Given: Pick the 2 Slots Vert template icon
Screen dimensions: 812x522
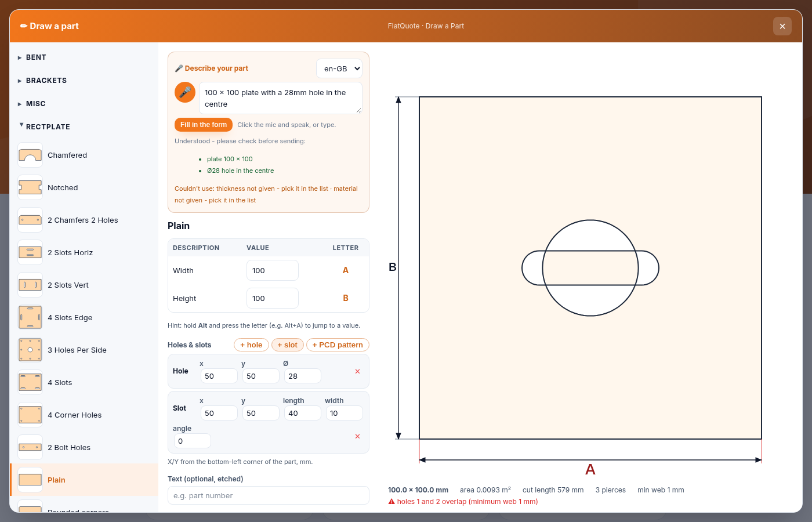Looking at the screenshot, I should 30,285.
